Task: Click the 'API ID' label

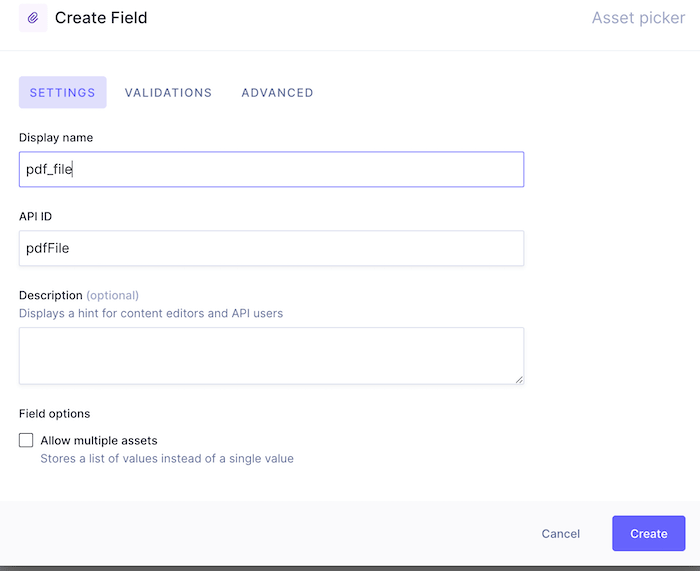Action: tap(35, 217)
